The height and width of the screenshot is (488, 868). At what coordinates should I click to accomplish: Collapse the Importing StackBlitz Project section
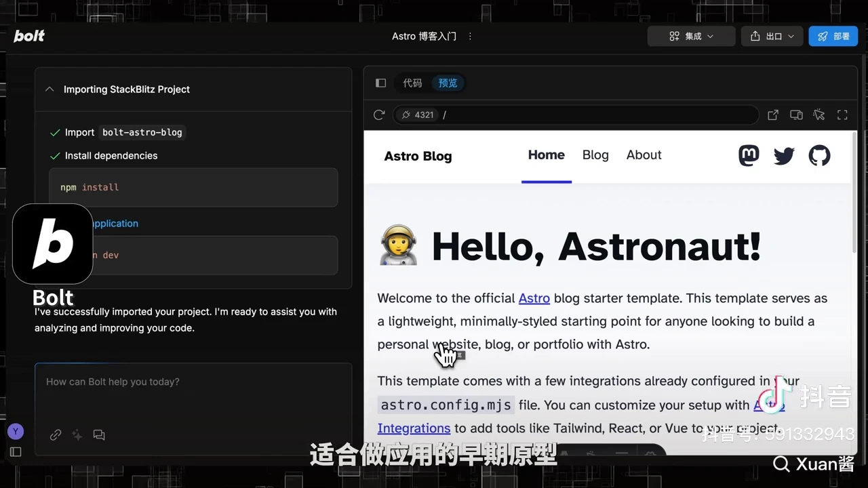click(x=49, y=89)
